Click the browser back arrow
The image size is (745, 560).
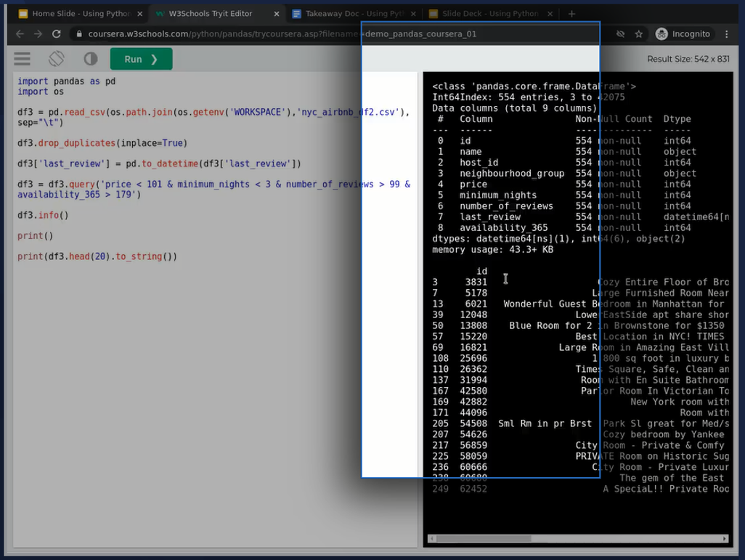(x=20, y=33)
